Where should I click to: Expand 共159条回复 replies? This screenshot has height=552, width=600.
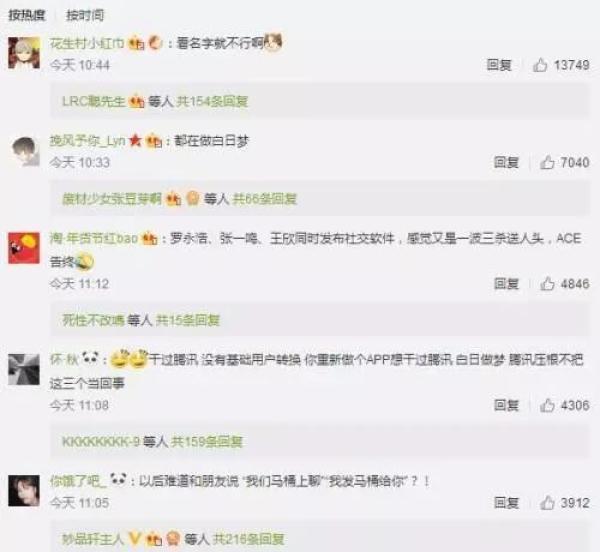tap(207, 442)
